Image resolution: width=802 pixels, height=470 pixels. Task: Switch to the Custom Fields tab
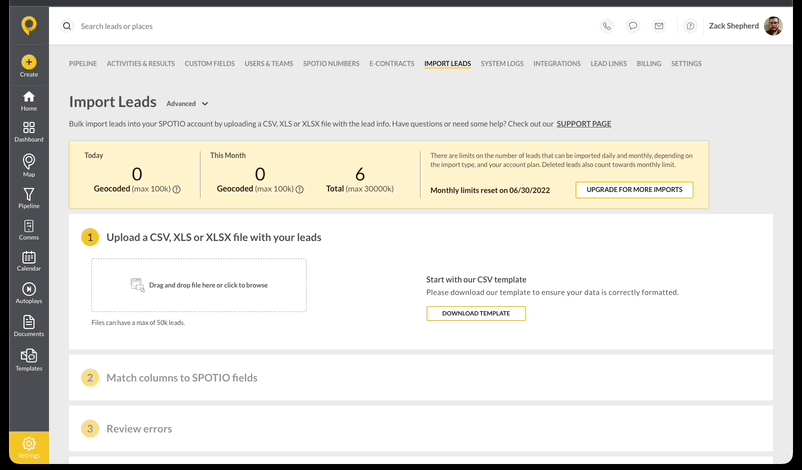point(210,63)
